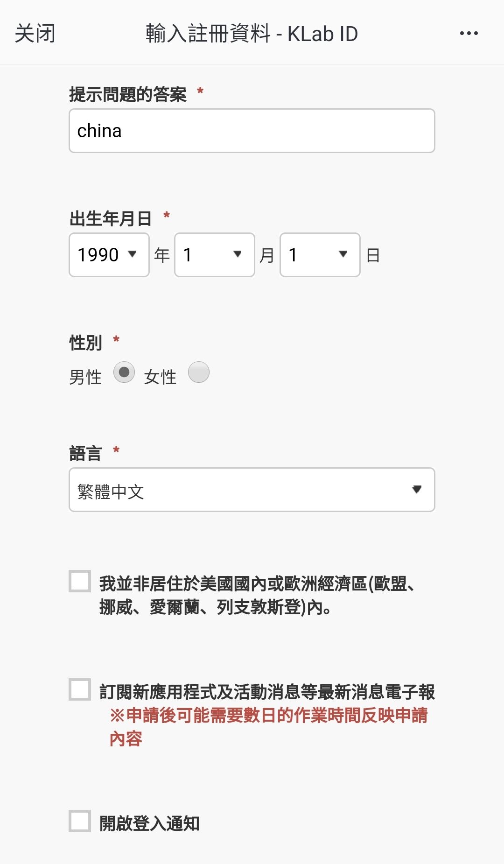This screenshot has width=504, height=864.
Task: Click the 男性 gender label
Action: [85, 377]
